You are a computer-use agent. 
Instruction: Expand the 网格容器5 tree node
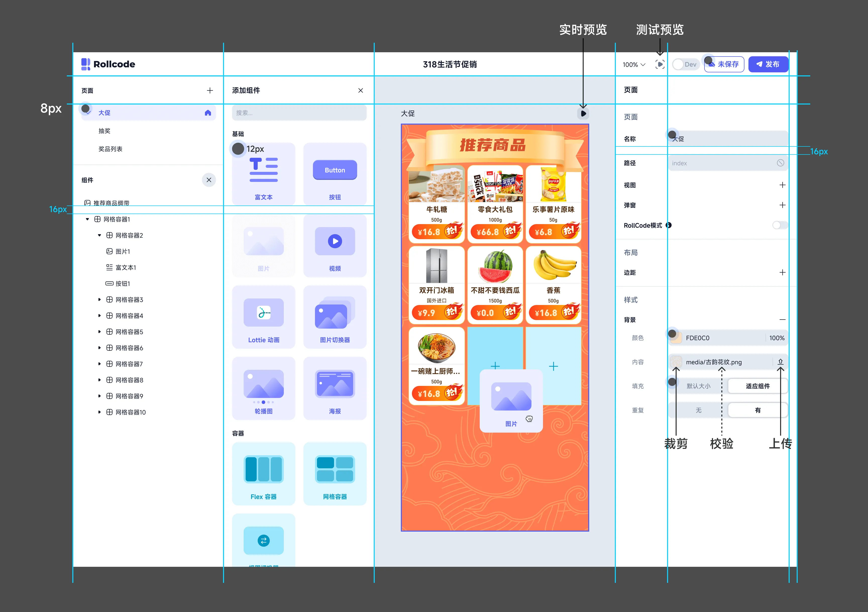coord(99,332)
